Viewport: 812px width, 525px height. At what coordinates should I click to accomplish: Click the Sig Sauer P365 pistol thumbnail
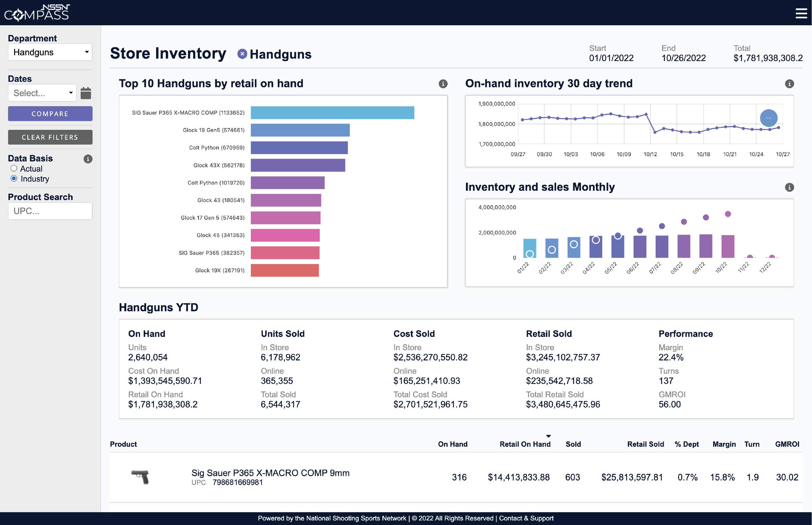(140, 477)
